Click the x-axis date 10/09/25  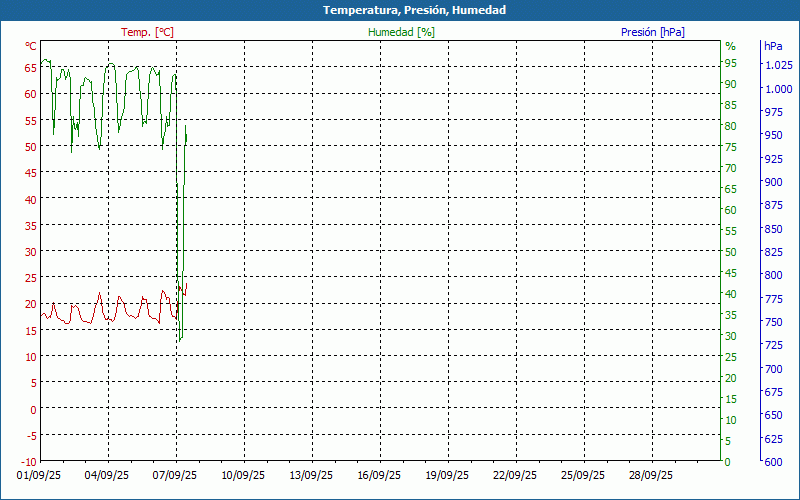[243, 475]
